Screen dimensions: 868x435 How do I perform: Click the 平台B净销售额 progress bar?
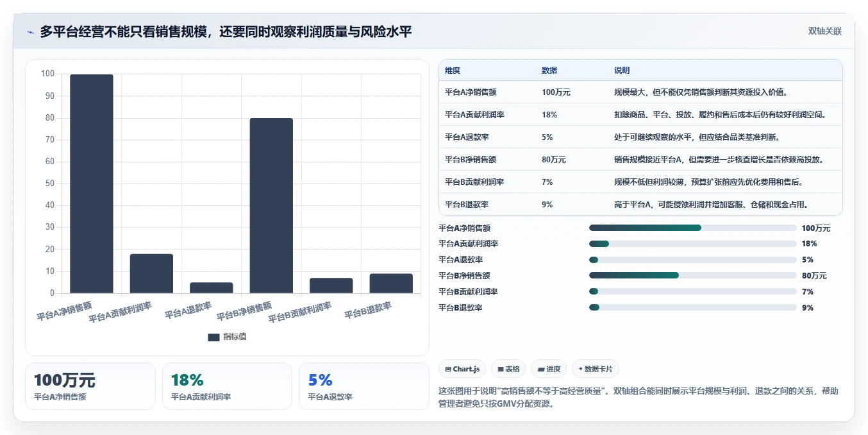point(692,275)
